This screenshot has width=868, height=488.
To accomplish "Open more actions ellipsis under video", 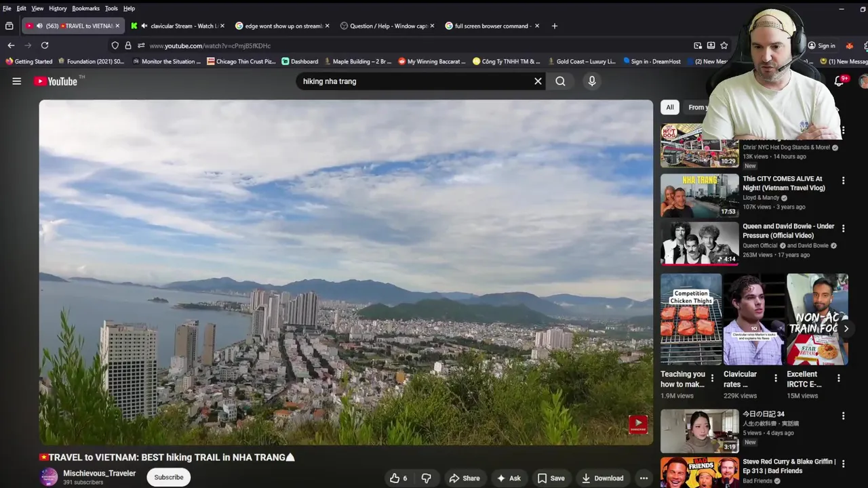I will pyautogui.click(x=644, y=478).
